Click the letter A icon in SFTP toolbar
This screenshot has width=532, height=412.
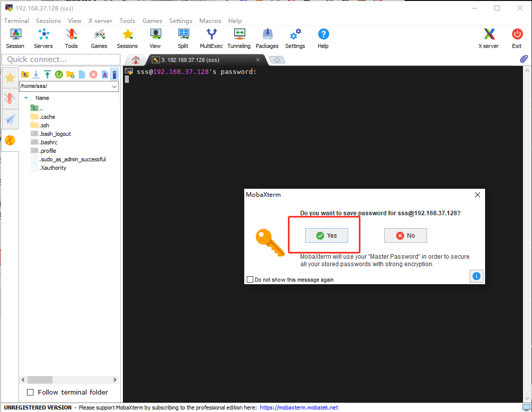tap(105, 74)
